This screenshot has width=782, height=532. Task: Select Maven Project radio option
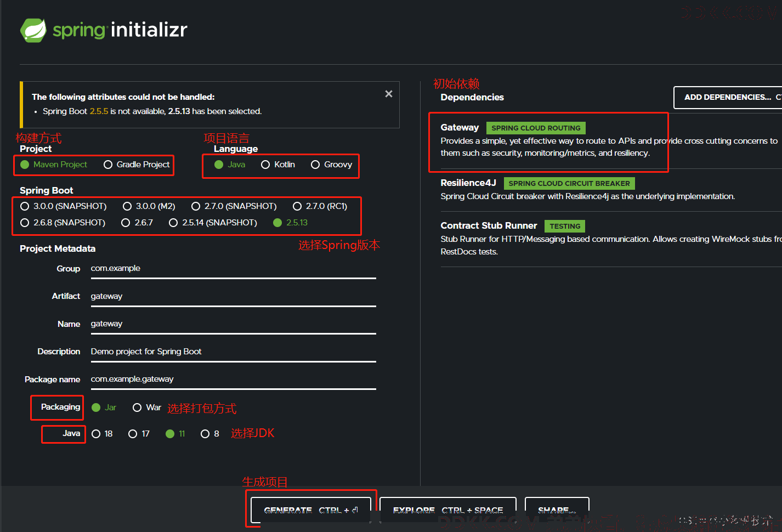click(54, 165)
